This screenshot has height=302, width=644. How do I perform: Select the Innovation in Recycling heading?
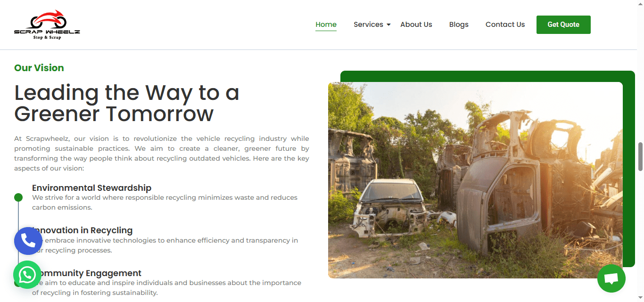(83, 230)
